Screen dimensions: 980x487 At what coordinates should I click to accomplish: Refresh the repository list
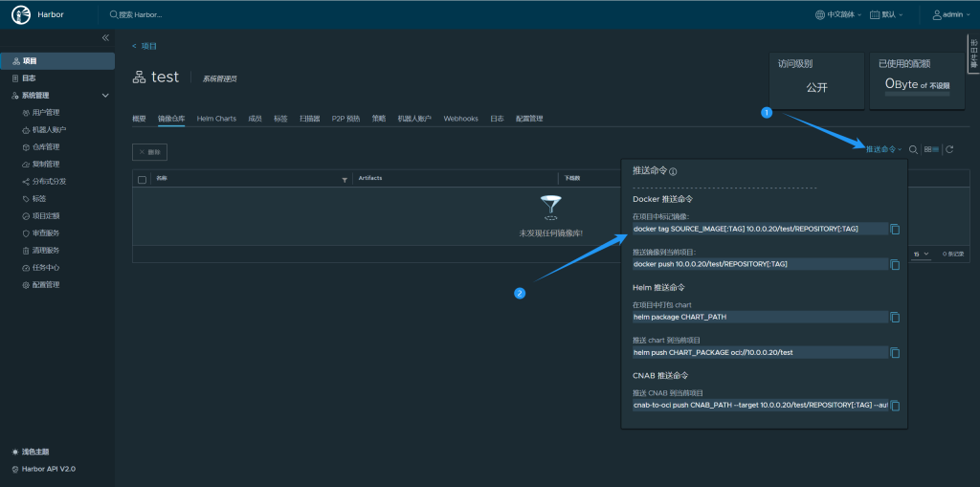point(949,149)
